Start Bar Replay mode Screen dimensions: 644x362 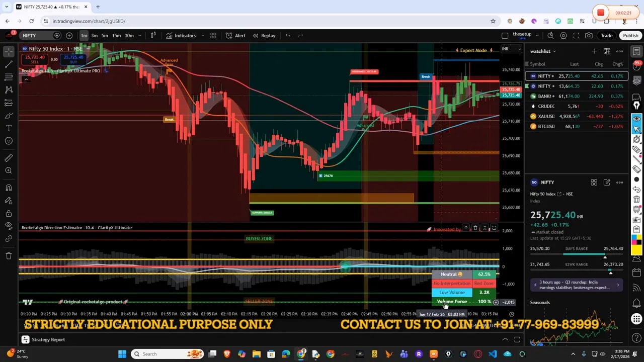tap(264, 36)
